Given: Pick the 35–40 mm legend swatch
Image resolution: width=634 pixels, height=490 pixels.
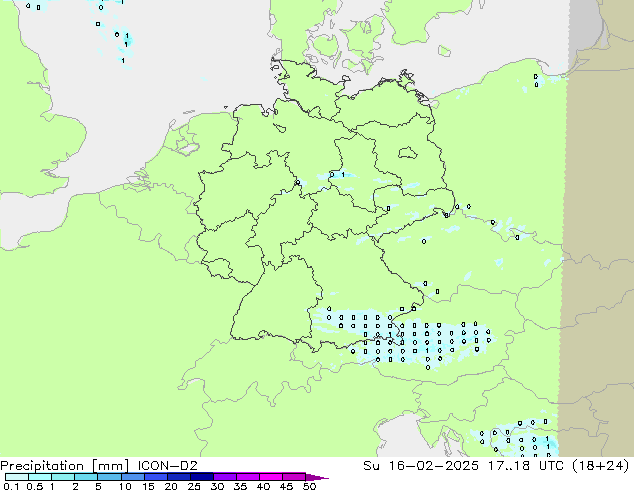Looking at the screenshot, I should 247,477.
